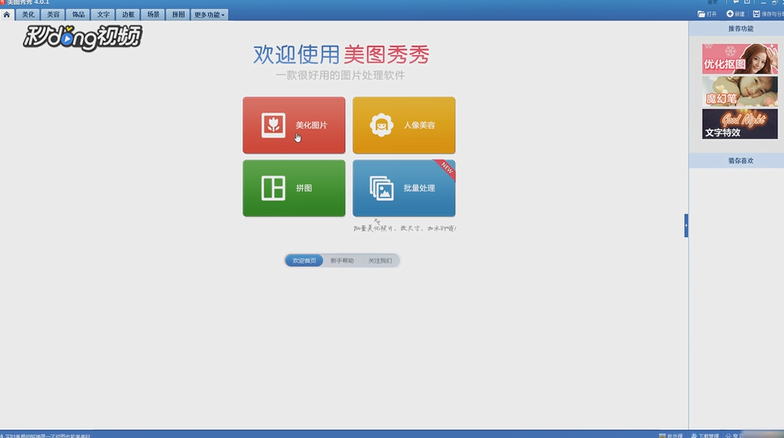This screenshot has width=784, height=438.
Task: Click the 人像美容 yellow tile
Action: (404, 125)
